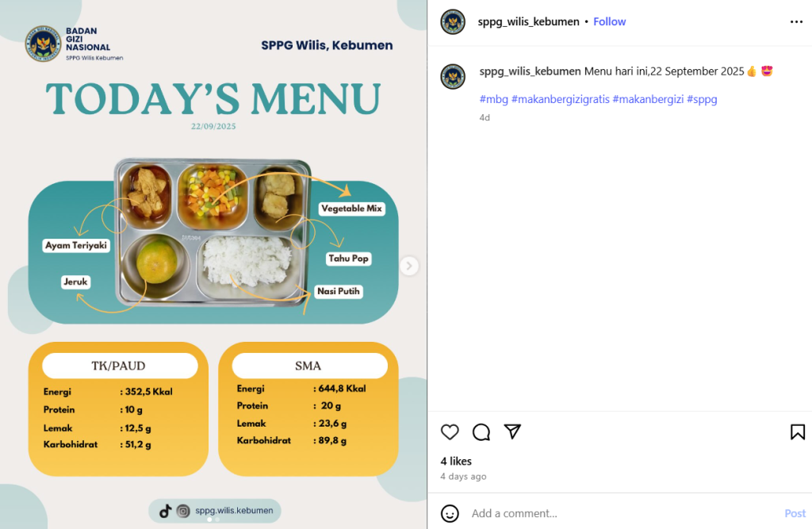The width and height of the screenshot is (812, 529).
Task: Open the header profile avatar of sppg_wilis_kebumen
Action: tap(453, 21)
